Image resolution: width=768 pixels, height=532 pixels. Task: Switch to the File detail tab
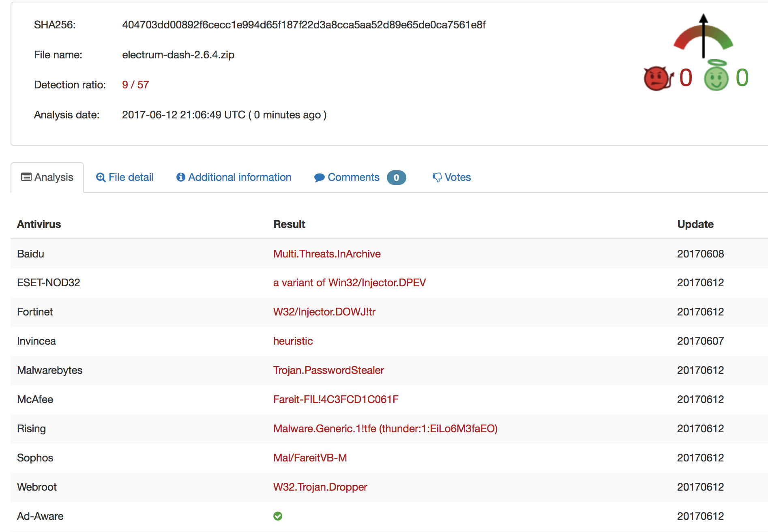pyautogui.click(x=125, y=178)
